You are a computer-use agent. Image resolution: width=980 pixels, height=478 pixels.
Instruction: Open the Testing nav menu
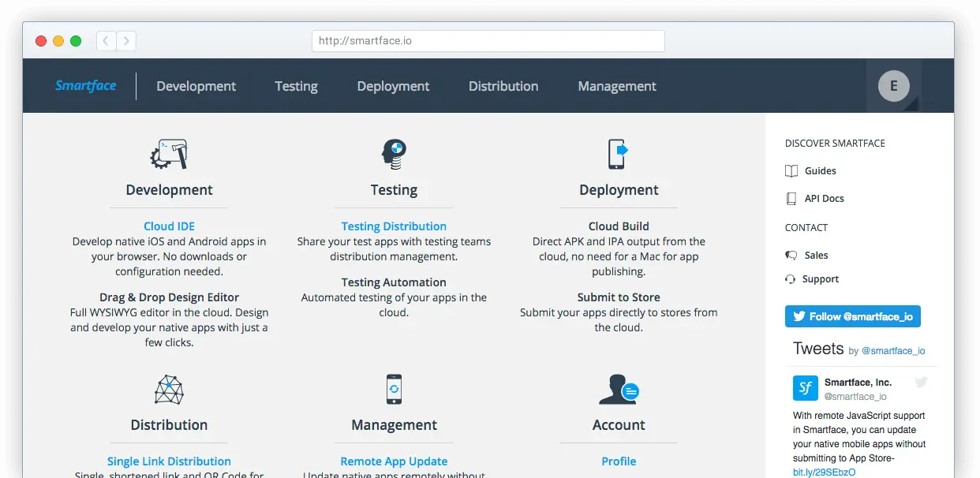click(297, 86)
